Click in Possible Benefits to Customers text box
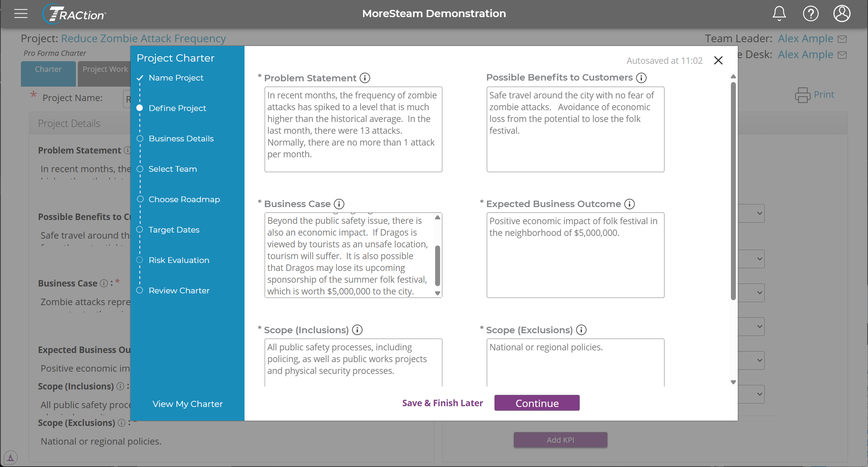The image size is (868, 467). pyautogui.click(x=575, y=129)
